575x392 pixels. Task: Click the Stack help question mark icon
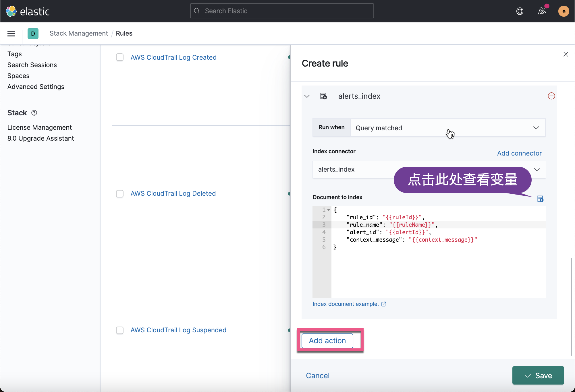coord(34,113)
